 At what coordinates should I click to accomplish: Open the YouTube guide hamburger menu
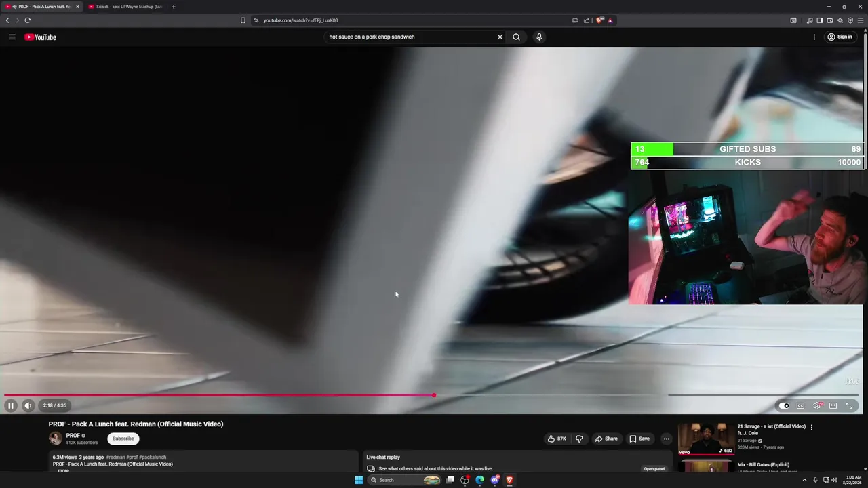[x=12, y=37]
